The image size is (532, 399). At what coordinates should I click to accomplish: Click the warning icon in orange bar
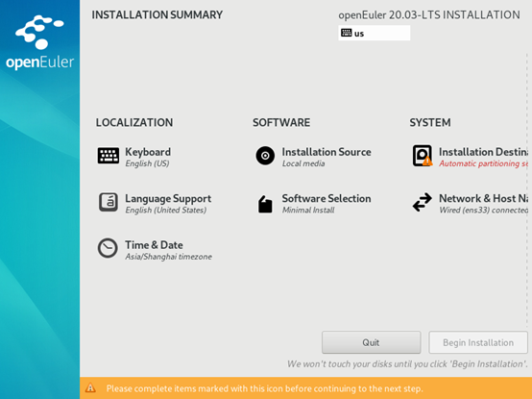pos(90,387)
